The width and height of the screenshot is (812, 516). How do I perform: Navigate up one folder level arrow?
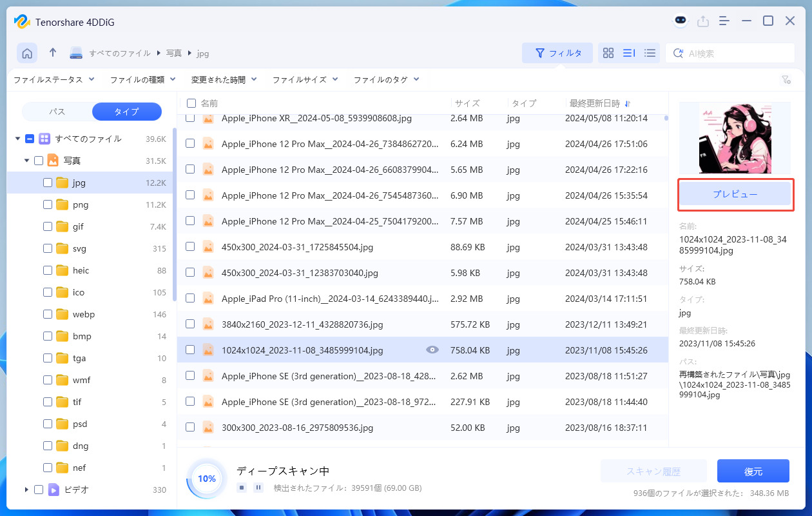53,53
